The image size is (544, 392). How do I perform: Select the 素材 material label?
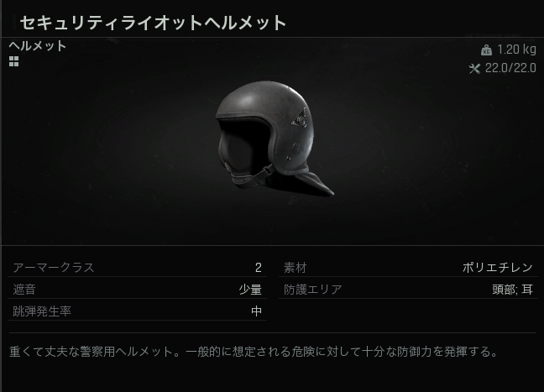296,268
